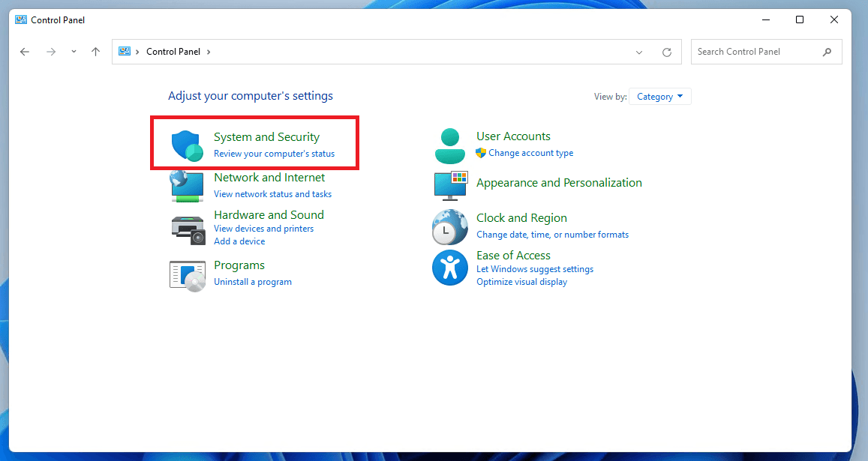Image resolution: width=868 pixels, height=461 pixels.
Task: Click the Hardware and Sound printer icon
Action: (188, 230)
